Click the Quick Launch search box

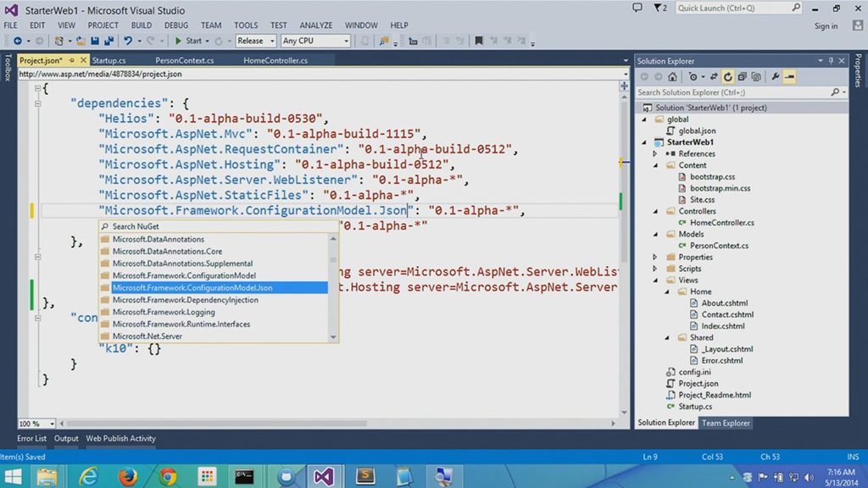coord(738,8)
